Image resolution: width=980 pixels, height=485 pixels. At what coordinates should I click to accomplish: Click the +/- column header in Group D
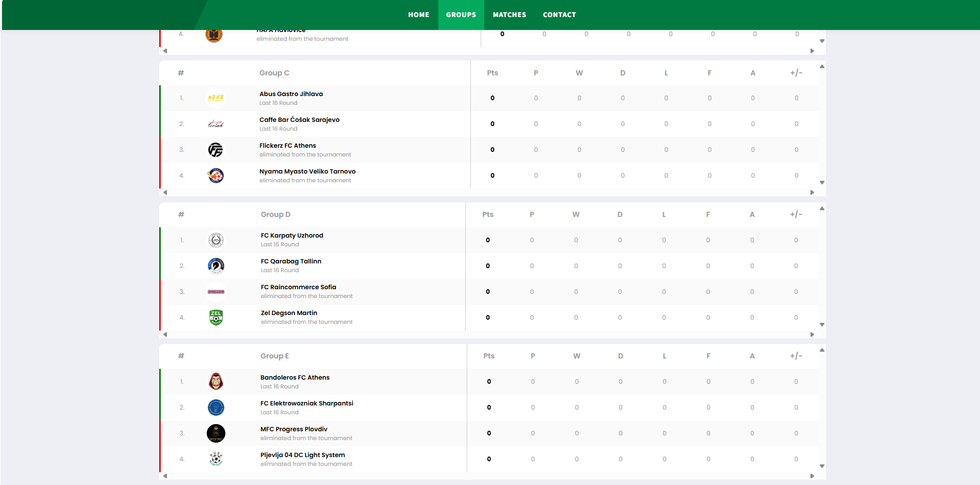(796, 214)
